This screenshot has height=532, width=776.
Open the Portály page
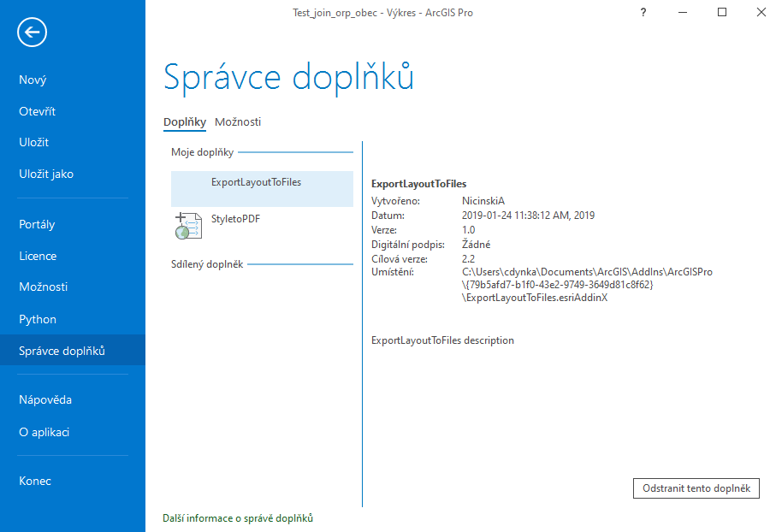37,224
